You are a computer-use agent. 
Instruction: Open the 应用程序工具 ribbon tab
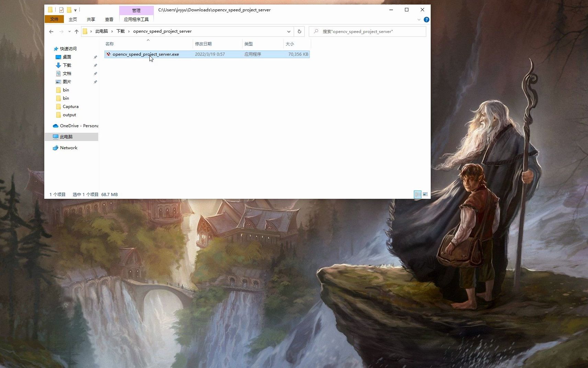(136, 19)
